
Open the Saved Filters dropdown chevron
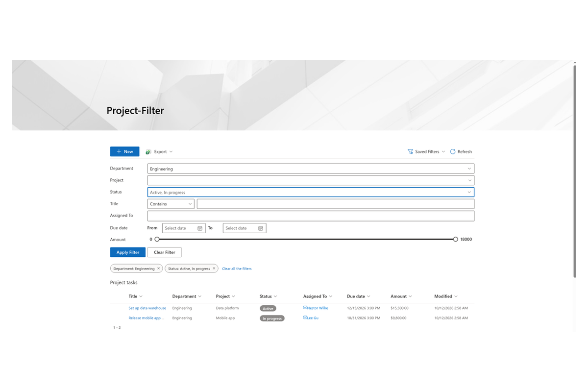[x=443, y=152]
